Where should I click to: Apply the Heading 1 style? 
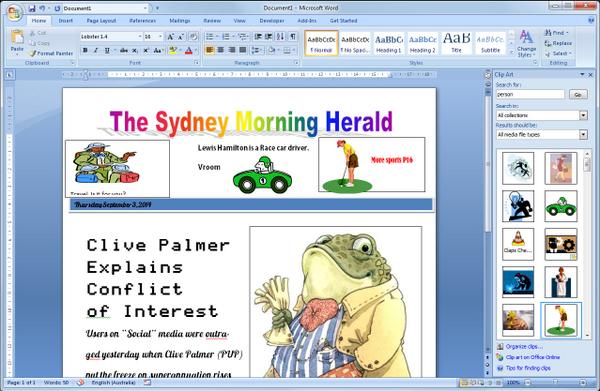tap(389, 44)
